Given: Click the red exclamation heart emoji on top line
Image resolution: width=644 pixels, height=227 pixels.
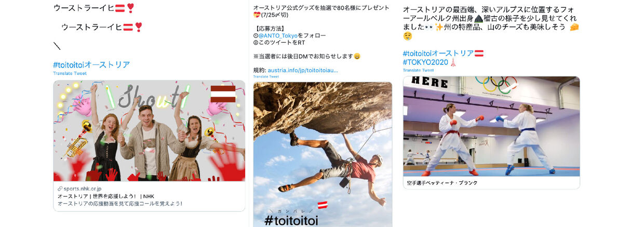Looking at the screenshot, I should [131, 8].
